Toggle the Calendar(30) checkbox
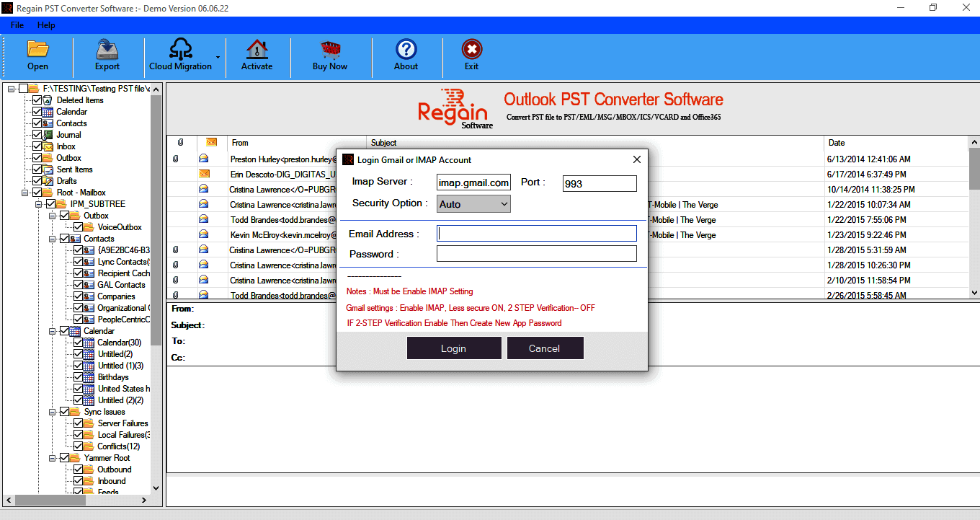Screen dimensions: 980x520 tap(79, 343)
